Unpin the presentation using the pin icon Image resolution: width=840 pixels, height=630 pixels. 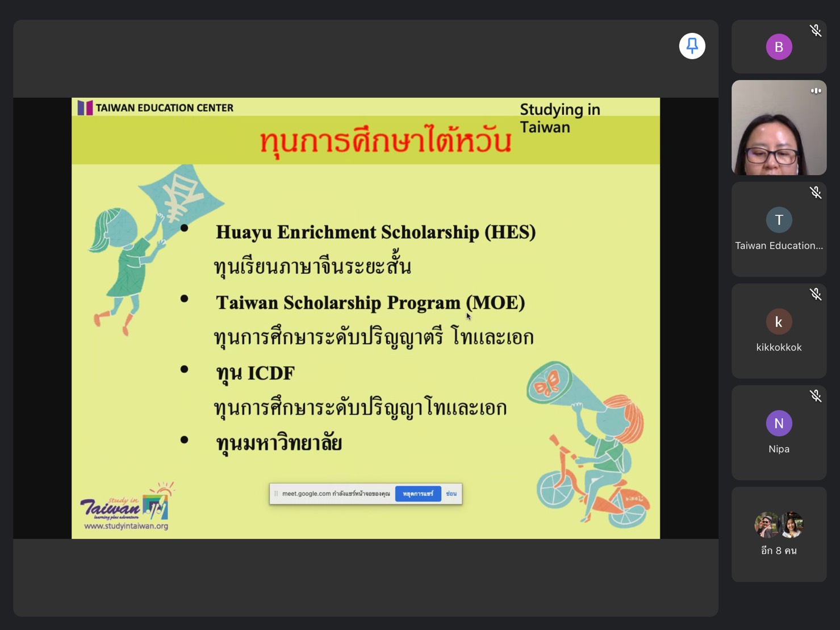[692, 46]
